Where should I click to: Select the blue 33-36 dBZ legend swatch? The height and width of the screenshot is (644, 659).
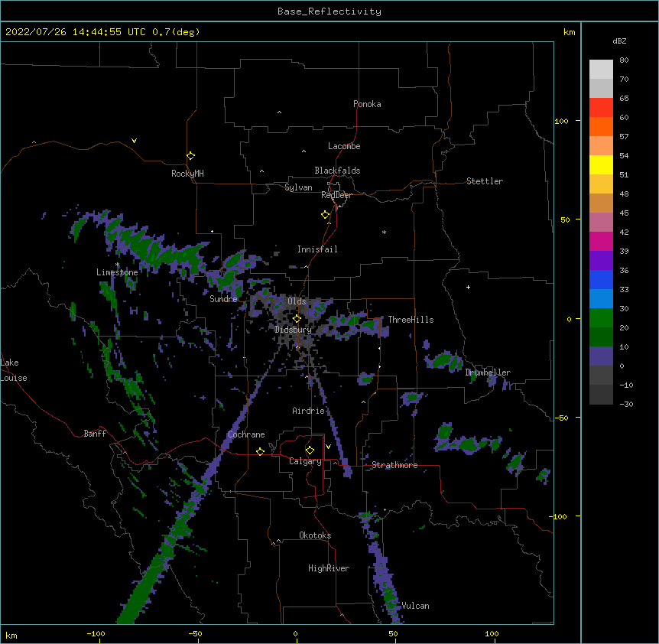pyautogui.click(x=601, y=279)
